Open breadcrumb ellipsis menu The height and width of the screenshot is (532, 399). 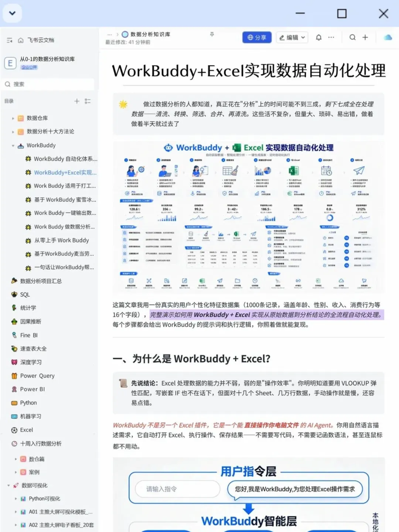tap(109, 34)
